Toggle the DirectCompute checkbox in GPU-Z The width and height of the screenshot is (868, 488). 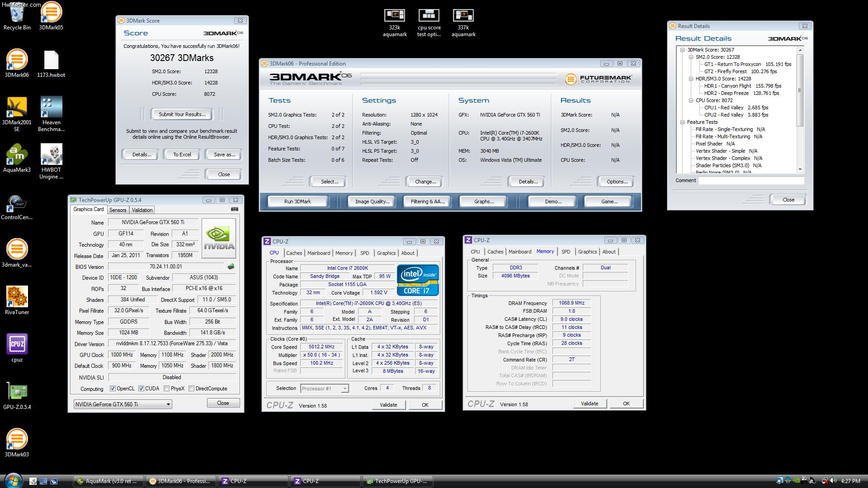(x=192, y=389)
